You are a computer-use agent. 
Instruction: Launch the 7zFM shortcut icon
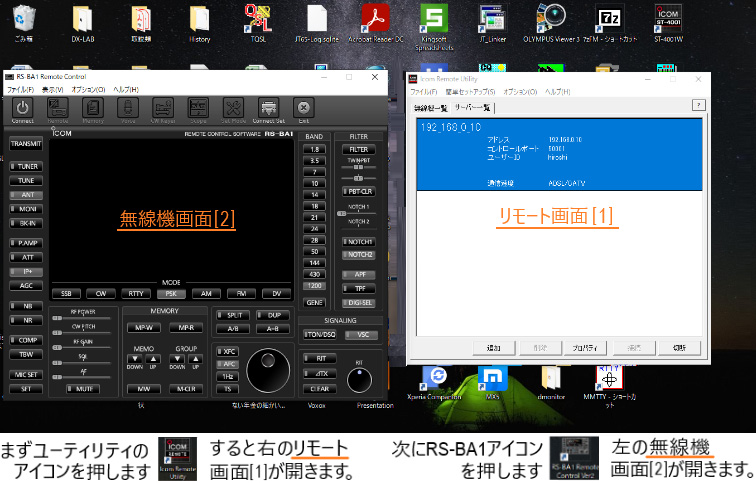(610, 23)
